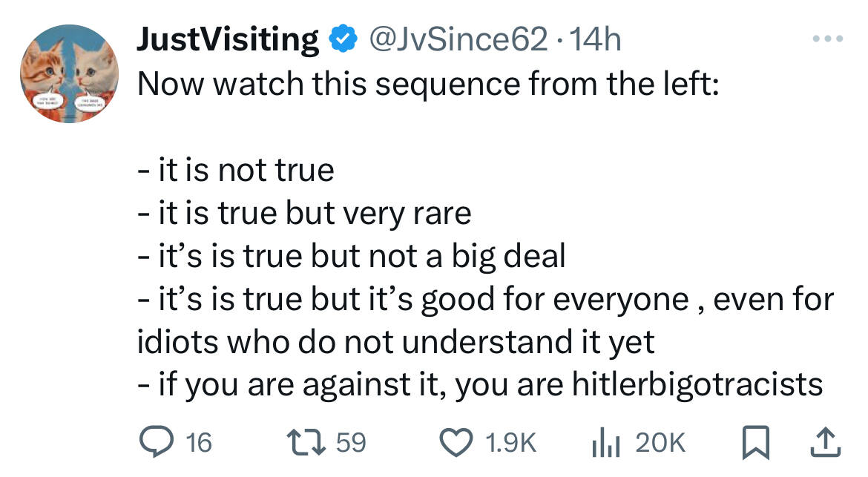Open the view analytics bar-chart icon
The height and width of the screenshot is (477, 868).
pyautogui.click(x=606, y=443)
